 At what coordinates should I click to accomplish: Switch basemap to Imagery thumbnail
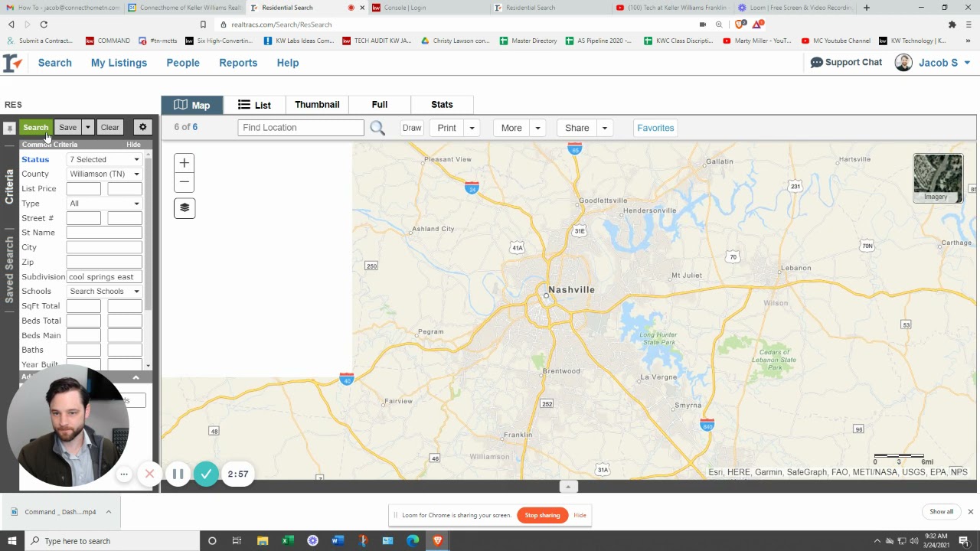click(938, 178)
